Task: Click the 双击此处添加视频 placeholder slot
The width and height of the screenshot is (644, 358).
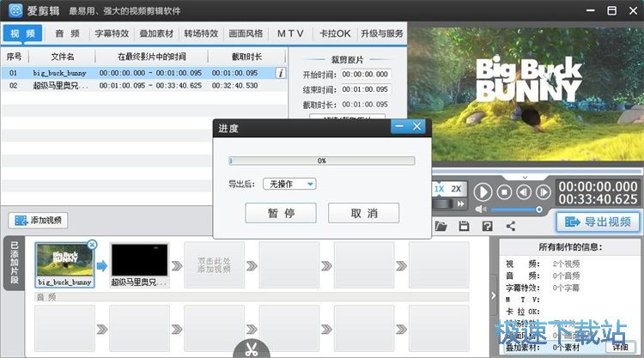Action: pyautogui.click(x=214, y=264)
